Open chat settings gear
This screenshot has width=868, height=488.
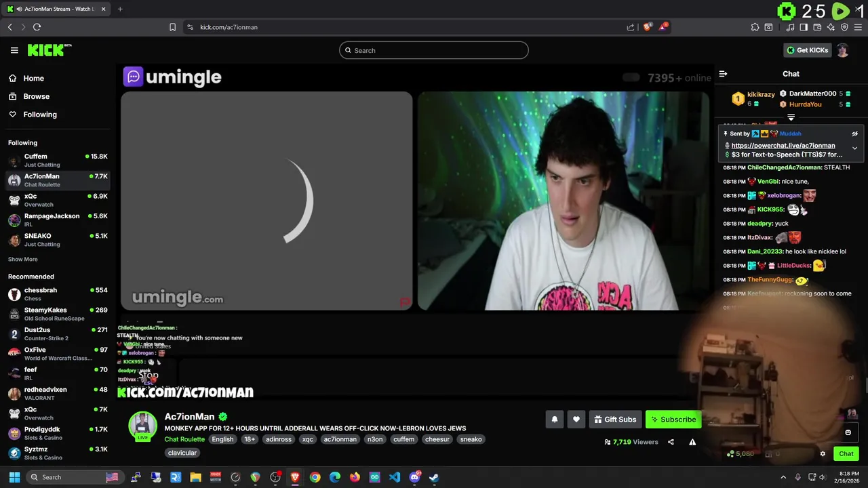[x=823, y=454]
